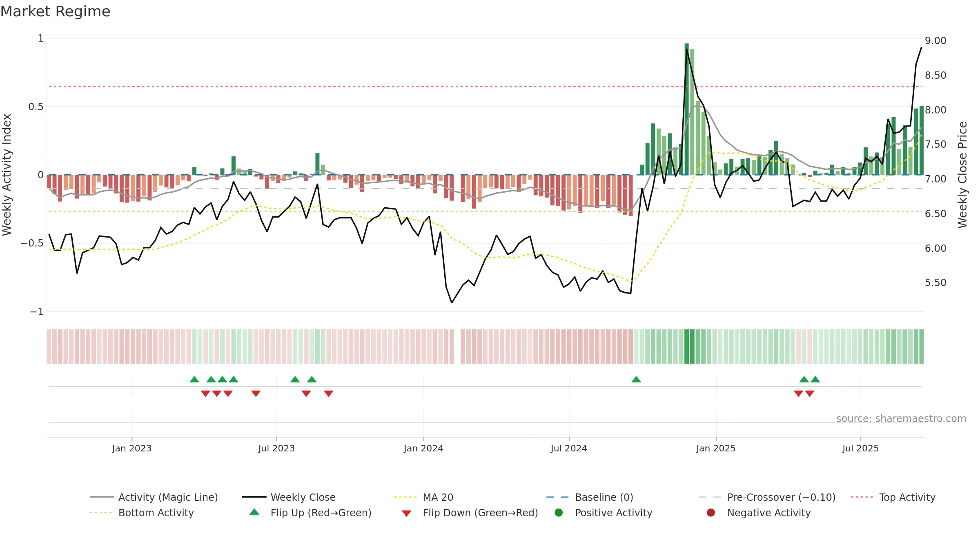The image size is (980, 551).
Task: Click the green Positive Activity legend dot
Action: (559, 512)
